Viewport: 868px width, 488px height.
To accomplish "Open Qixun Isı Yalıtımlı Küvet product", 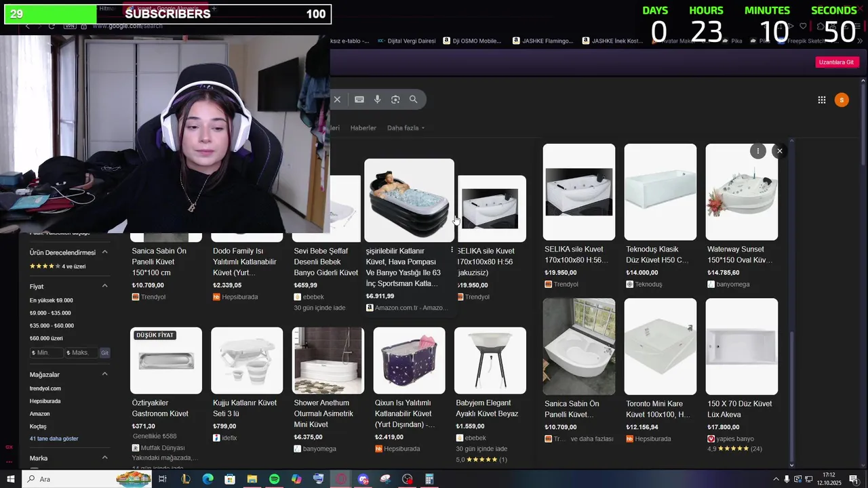I will [410, 361].
